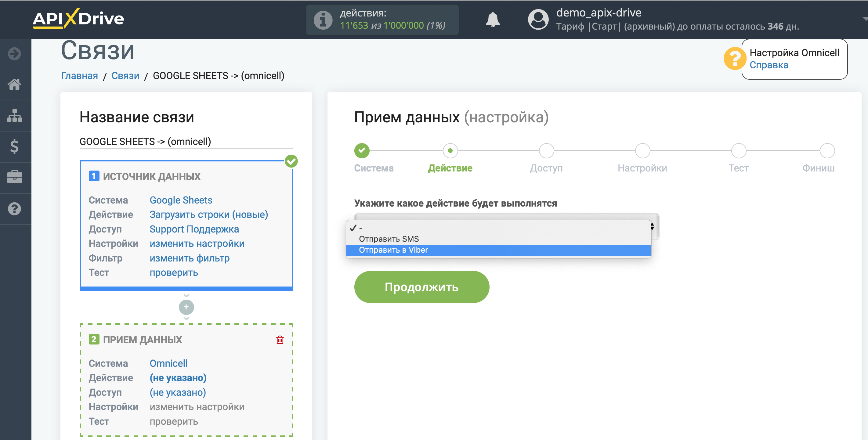
Task: Click 'изменить фильтр' link
Action: (x=189, y=258)
